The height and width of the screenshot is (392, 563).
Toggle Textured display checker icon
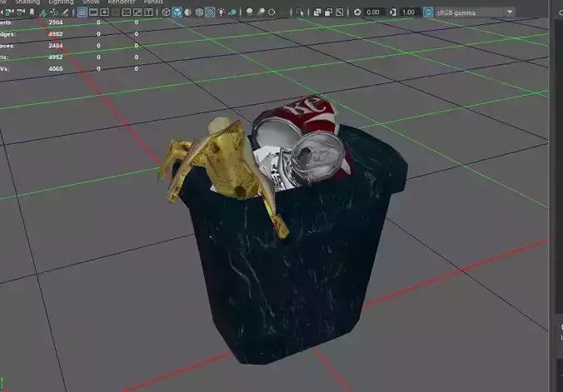click(210, 12)
